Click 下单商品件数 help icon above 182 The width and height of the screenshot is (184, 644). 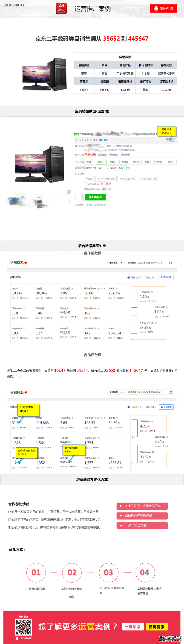click(98, 308)
